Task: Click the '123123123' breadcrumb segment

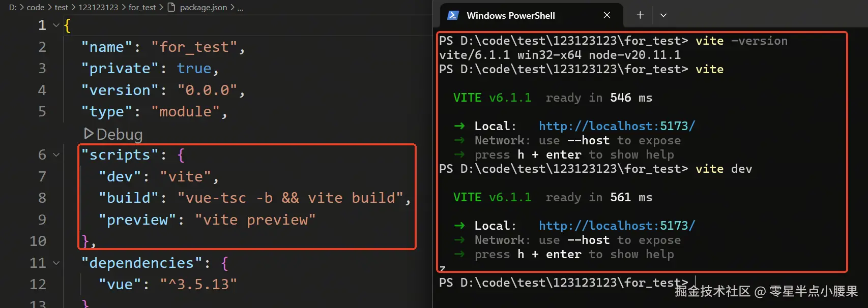Action: (x=98, y=7)
